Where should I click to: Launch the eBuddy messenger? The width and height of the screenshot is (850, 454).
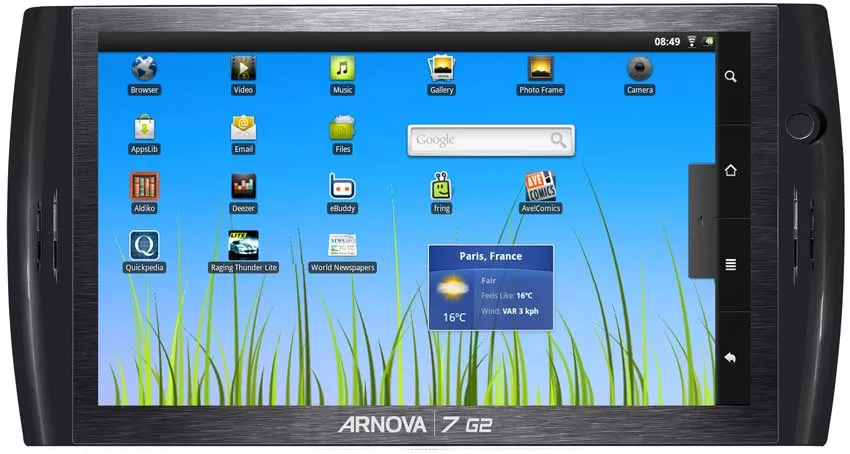pos(342,187)
